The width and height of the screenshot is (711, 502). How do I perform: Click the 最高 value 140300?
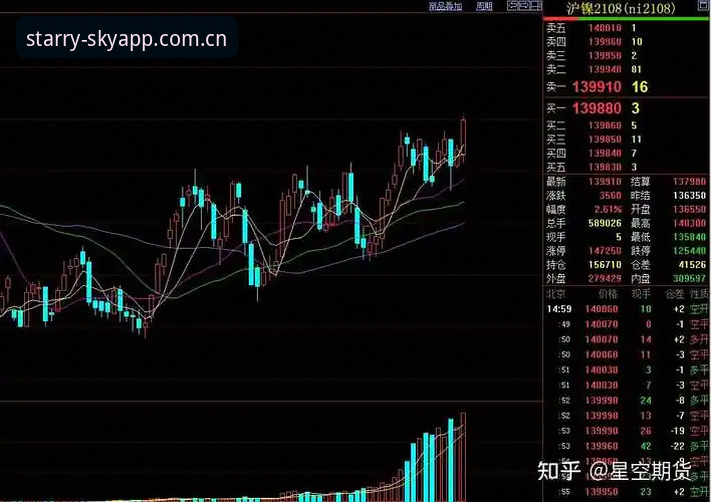click(689, 223)
